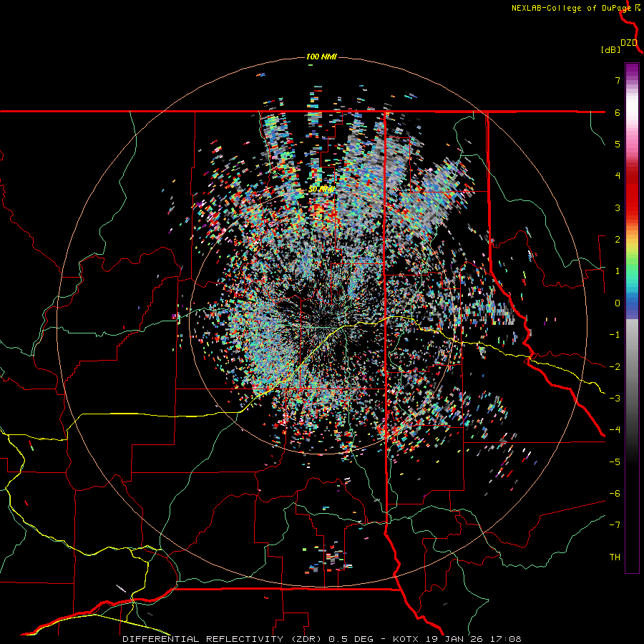Click the 17:08 timestamp
Viewport: 644px width, 644px height.
(505, 639)
